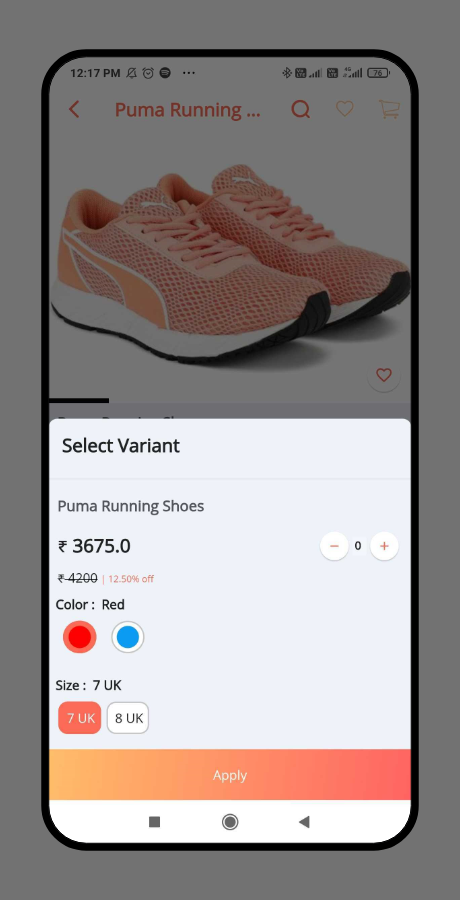Open the shopping cart icon
The image size is (460, 900).
coord(389,109)
